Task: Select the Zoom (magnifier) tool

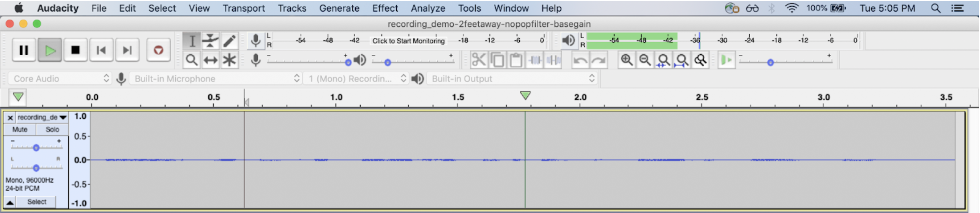Action: (x=192, y=60)
